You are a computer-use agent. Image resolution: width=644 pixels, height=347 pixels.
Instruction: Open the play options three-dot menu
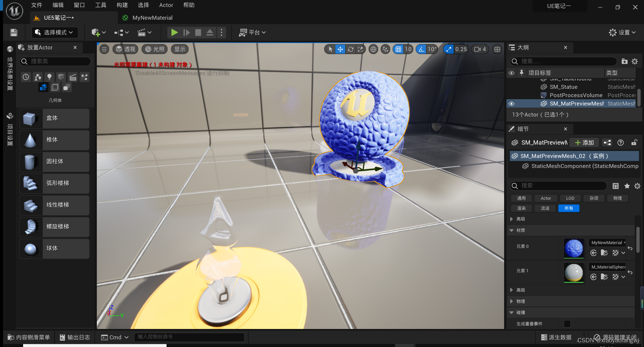[221, 32]
